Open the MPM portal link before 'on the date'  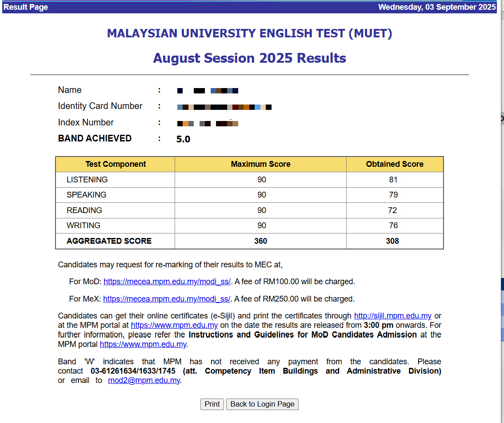[x=174, y=325]
